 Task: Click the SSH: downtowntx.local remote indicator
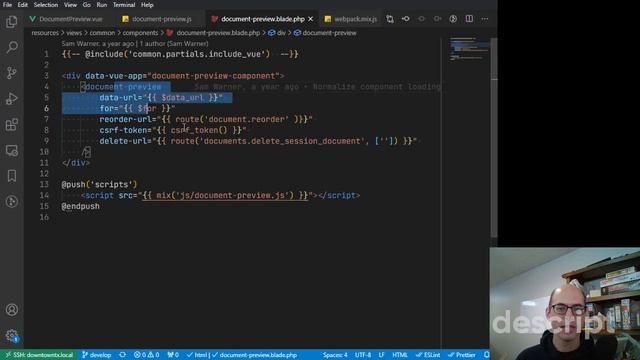click(x=39, y=355)
